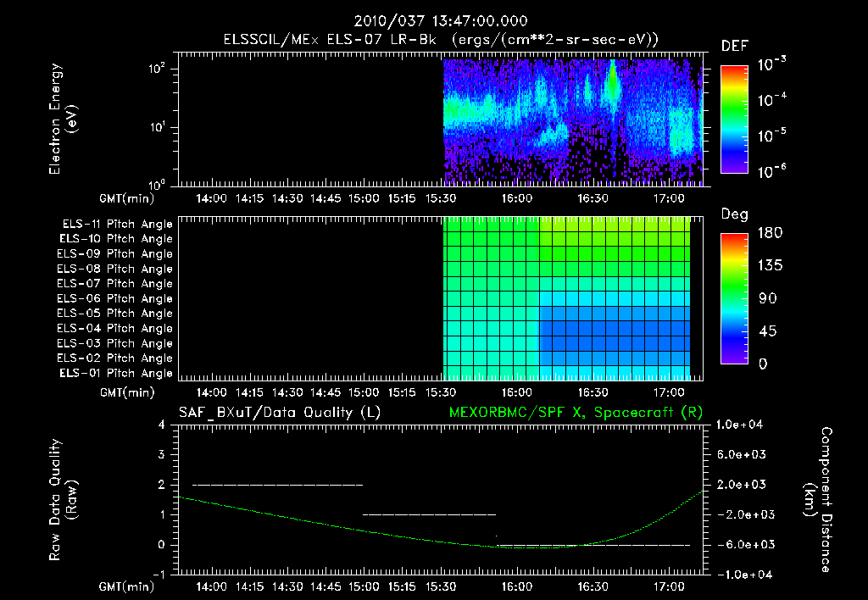Click the 17:00 tick label under the pitch angle panel

click(x=669, y=393)
